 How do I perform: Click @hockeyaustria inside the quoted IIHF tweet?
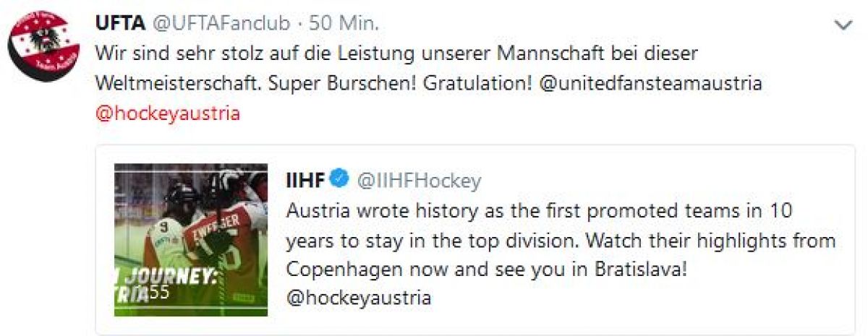pyautogui.click(x=359, y=297)
